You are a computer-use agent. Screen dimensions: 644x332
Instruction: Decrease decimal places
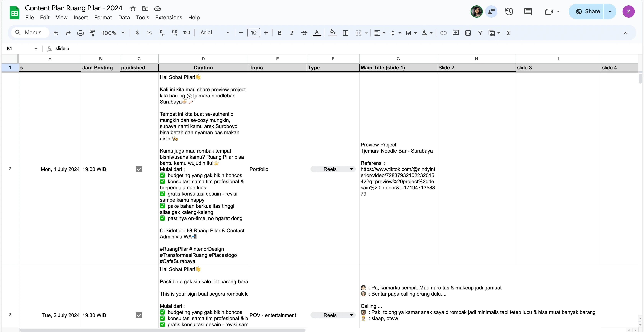point(162,33)
